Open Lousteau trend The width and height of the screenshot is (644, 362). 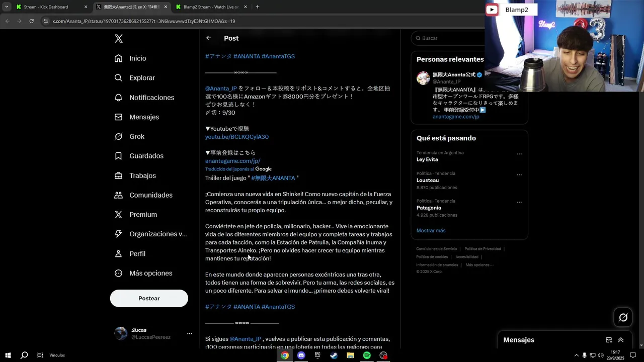428,180
